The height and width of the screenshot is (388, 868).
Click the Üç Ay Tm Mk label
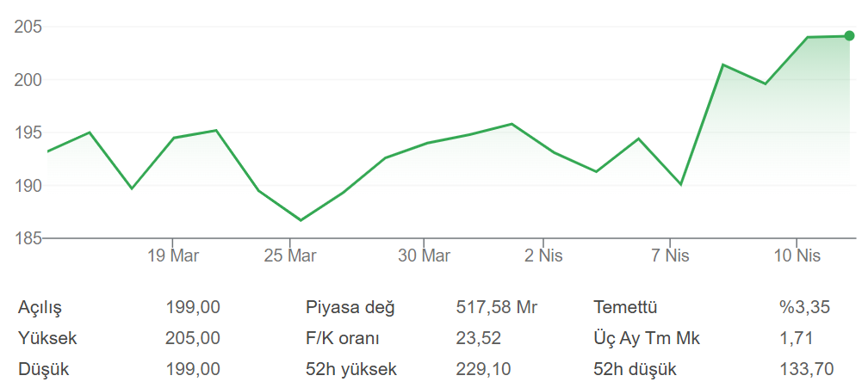tap(647, 339)
